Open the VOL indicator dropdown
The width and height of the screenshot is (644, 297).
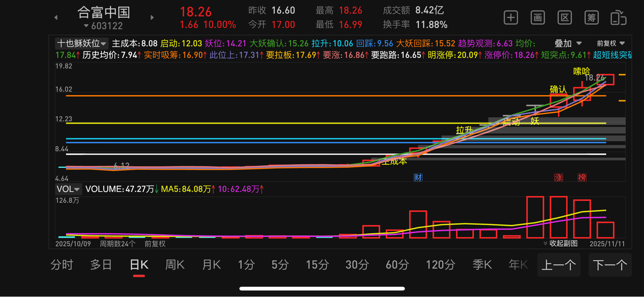[x=68, y=189]
